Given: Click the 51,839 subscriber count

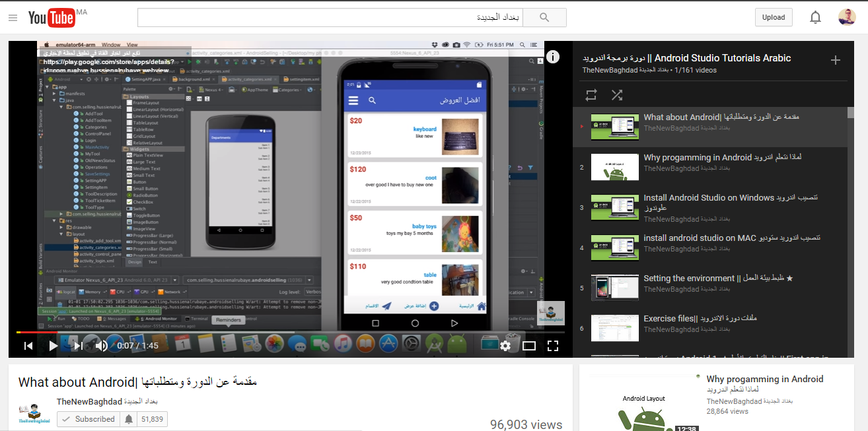Looking at the screenshot, I should (x=152, y=419).
